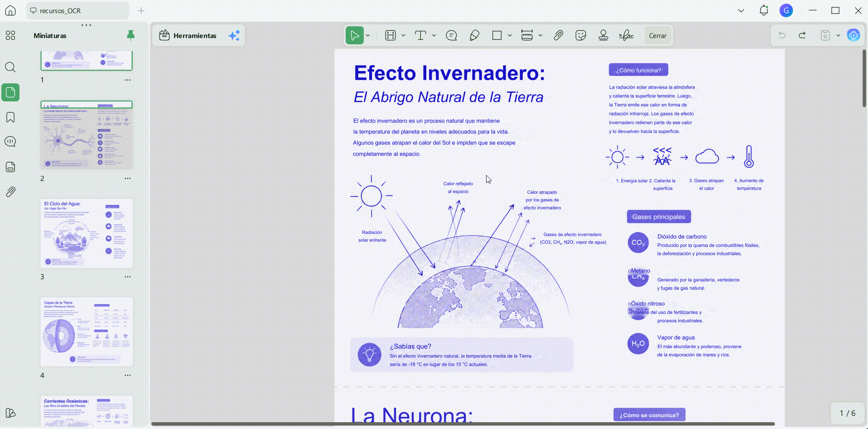Image resolution: width=868 pixels, height=429 pixels.
Task: Expand the highlight tool options arrow
Action: 403,36
